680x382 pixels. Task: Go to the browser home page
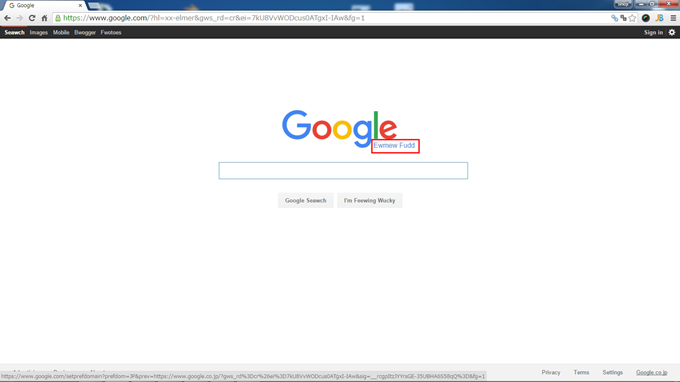44,18
